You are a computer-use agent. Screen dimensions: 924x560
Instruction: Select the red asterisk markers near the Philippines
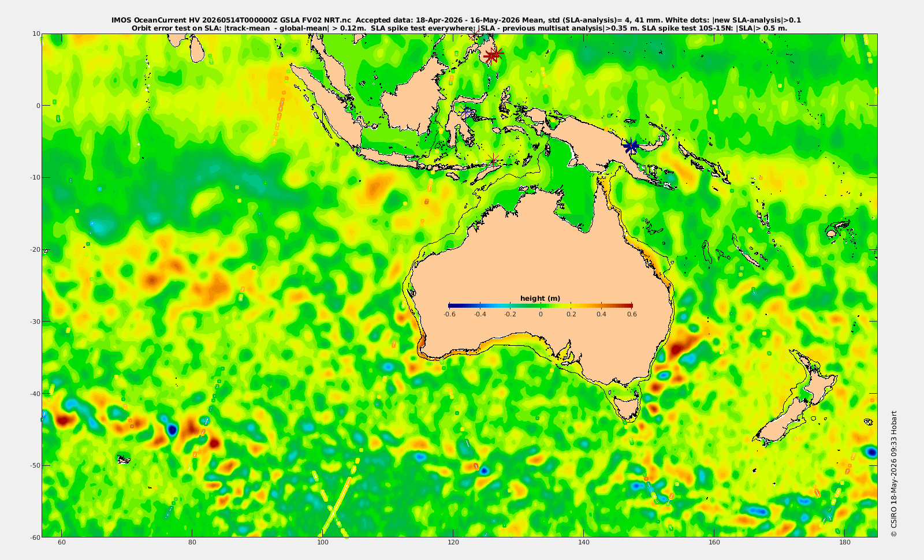click(494, 55)
